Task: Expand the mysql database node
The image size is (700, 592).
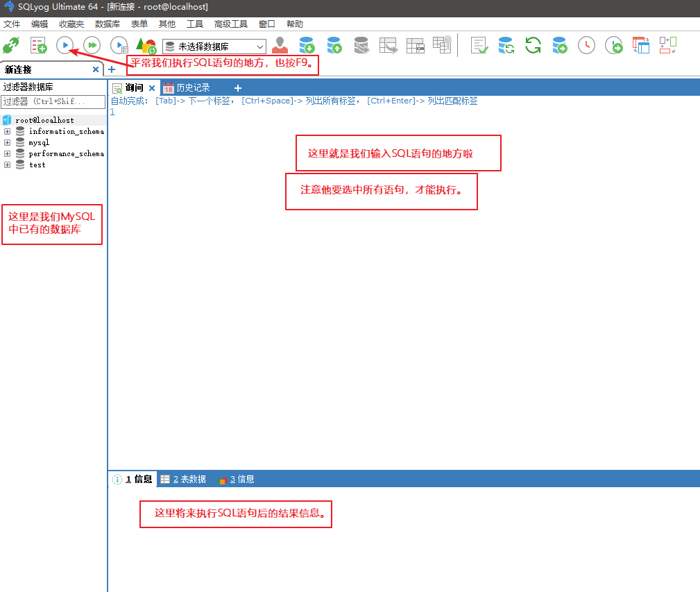Action: [x=7, y=143]
